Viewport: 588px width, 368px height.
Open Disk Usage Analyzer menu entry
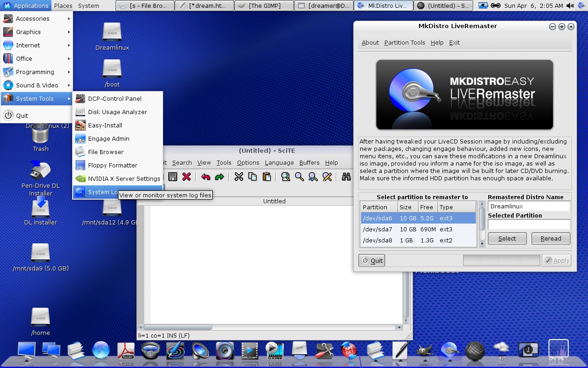tap(118, 112)
